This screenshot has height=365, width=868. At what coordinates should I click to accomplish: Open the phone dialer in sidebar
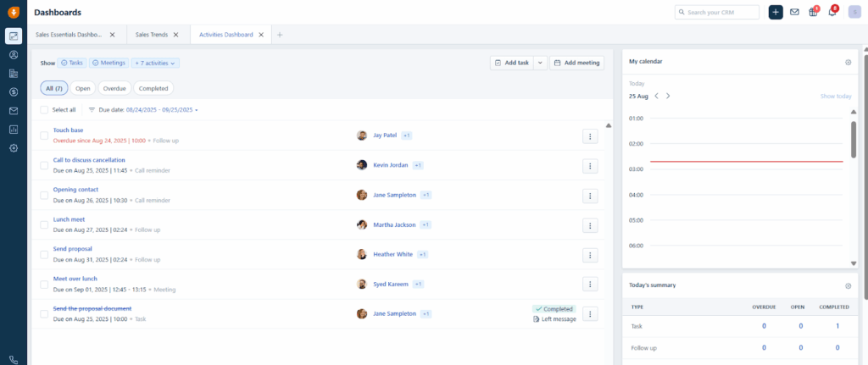click(14, 359)
